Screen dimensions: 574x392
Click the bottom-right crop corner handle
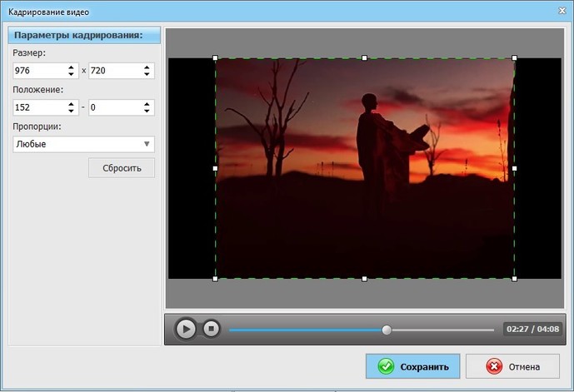(x=514, y=279)
